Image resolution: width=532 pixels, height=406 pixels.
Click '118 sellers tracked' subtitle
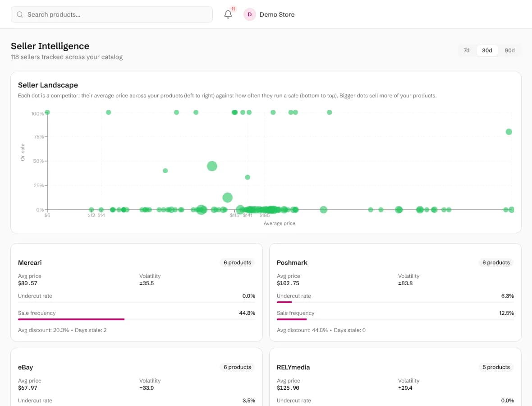tap(67, 57)
